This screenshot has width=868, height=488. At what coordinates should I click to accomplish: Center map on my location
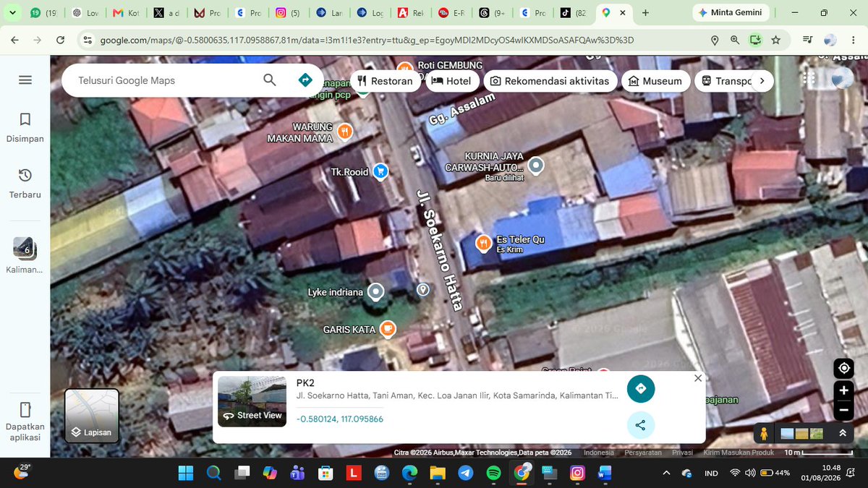click(x=843, y=368)
